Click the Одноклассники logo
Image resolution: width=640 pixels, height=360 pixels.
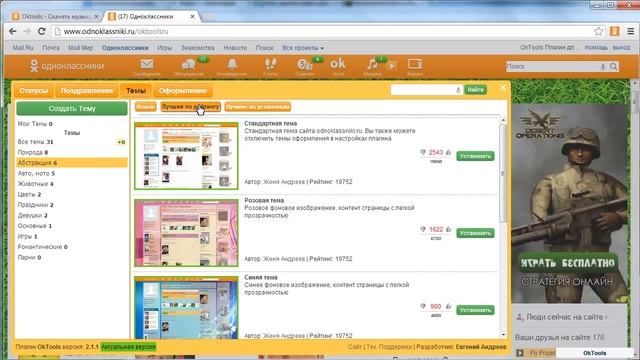[x=67, y=66]
